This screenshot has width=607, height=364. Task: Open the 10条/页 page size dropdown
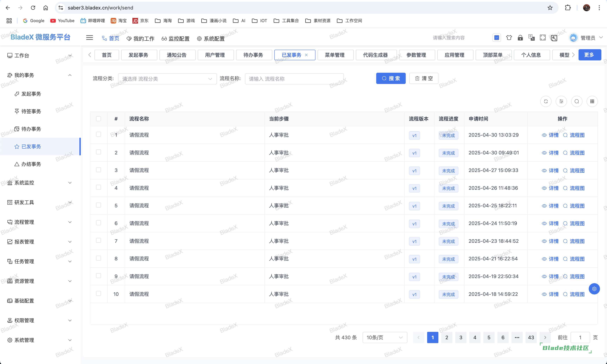coord(385,337)
